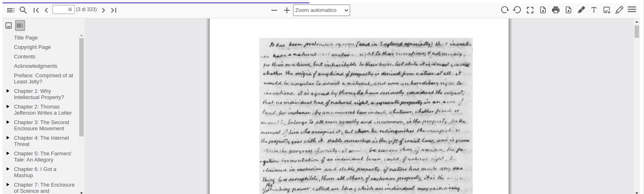
Task: Toggle the sidebar panel button
Action: [11, 10]
